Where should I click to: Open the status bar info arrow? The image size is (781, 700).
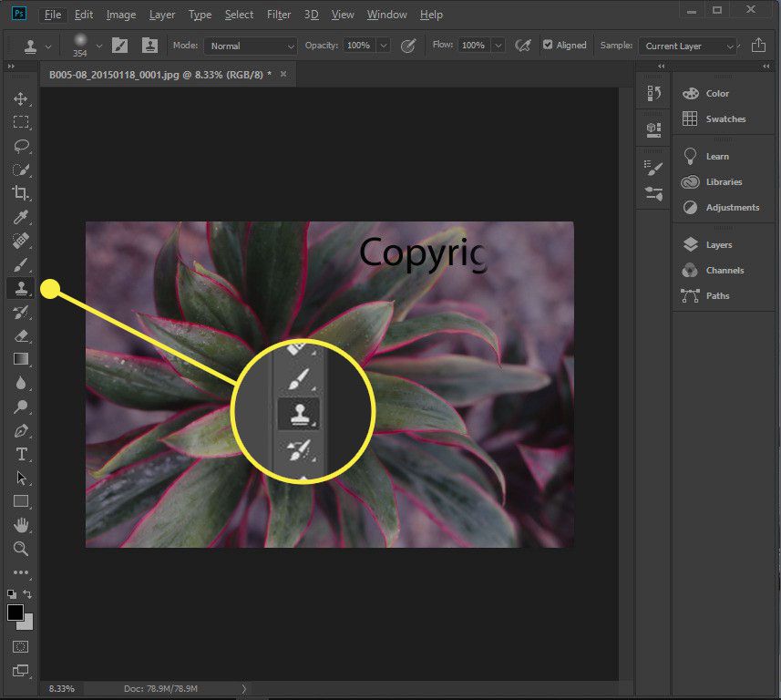(243, 688)
